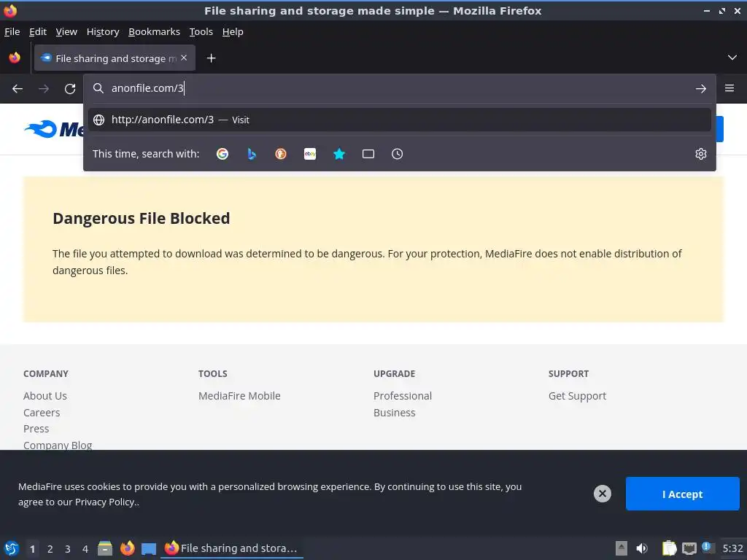Screen dimensions: 747x560
Task: Open the Bookmarks menu
Action: pyautogui.click(x=154, y=32)
